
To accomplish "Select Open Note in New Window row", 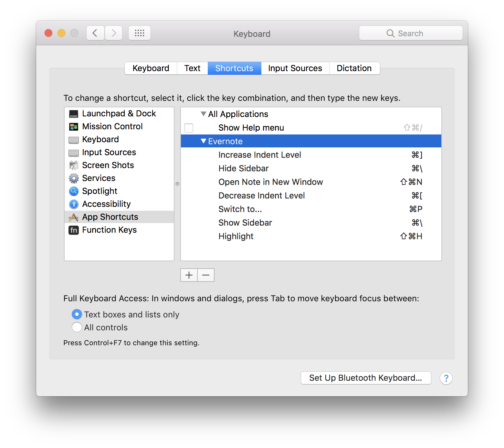I will pos(311,182).
